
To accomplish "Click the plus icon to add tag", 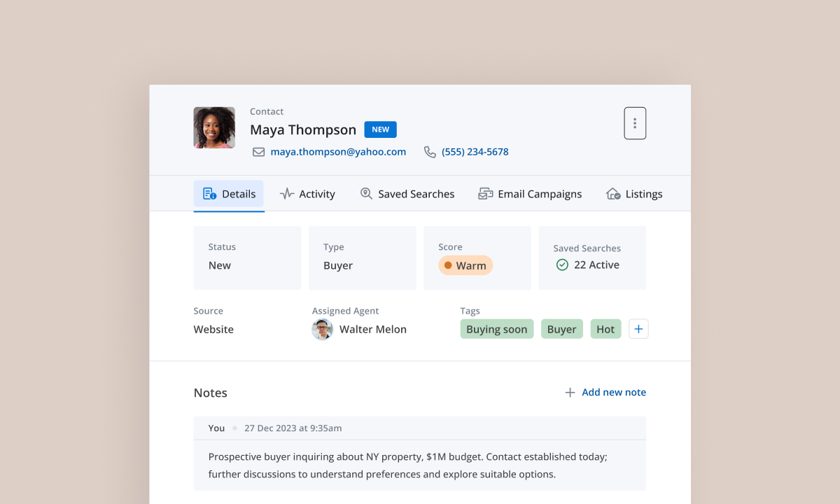I will (x=638, y=329).
